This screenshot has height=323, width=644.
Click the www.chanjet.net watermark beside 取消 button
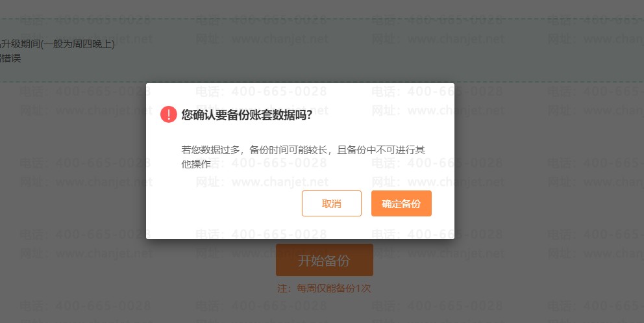coord(262,181)
